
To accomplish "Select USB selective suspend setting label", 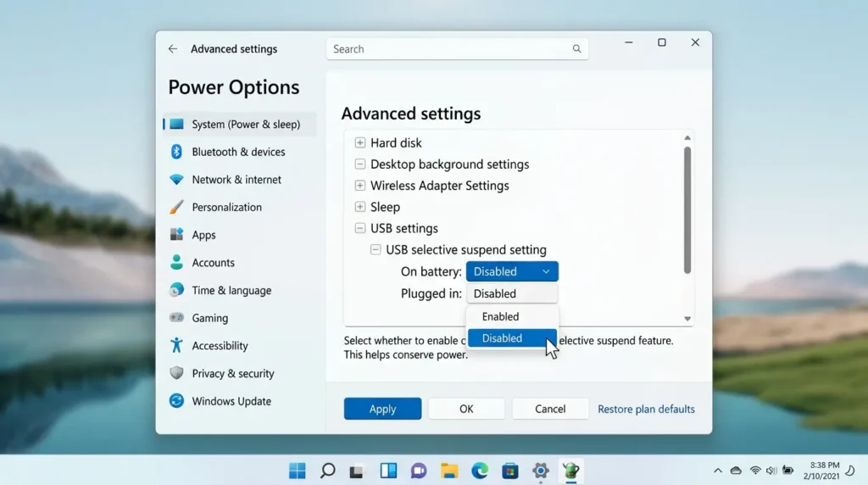I will tap(466, 249).
